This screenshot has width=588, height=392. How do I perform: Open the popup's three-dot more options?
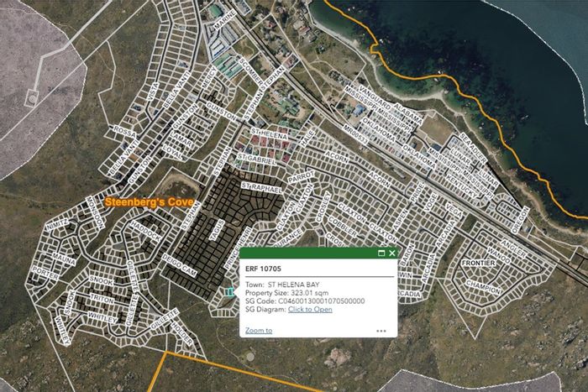tap(381, 331)
